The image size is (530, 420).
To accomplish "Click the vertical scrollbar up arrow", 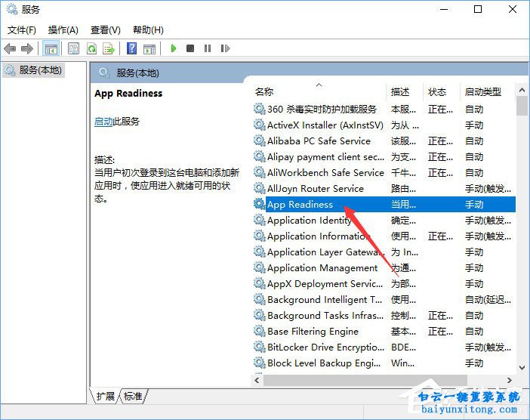I will click(x=522, y=90).
